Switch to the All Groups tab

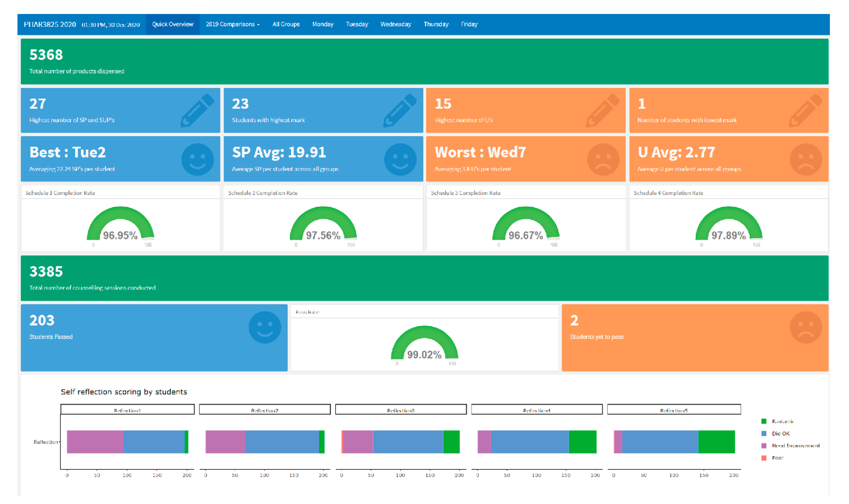(286, 24)
